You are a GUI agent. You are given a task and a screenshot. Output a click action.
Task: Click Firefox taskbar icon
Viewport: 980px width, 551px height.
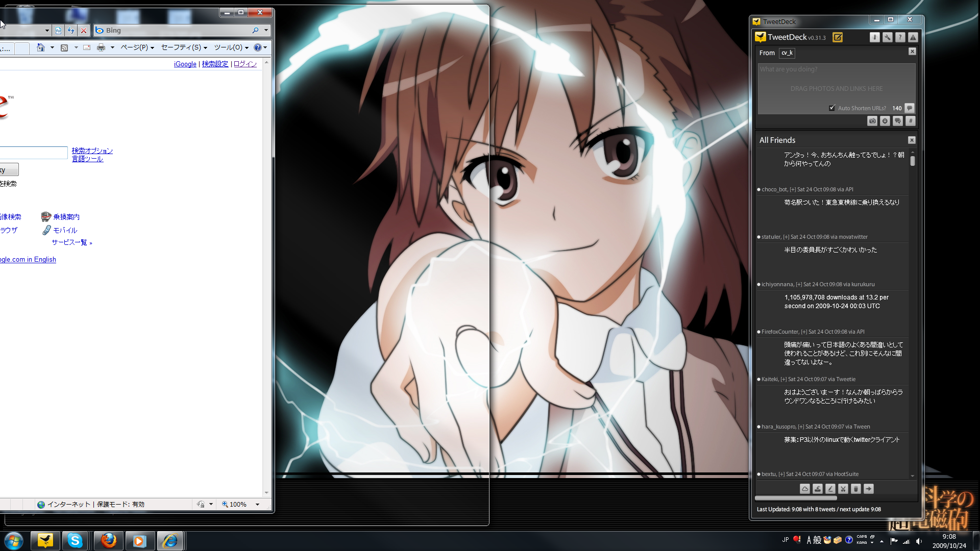[x=108, y=540]
